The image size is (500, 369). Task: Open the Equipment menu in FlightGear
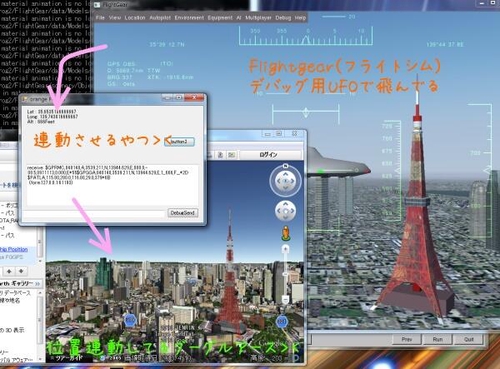coord(220,18)
